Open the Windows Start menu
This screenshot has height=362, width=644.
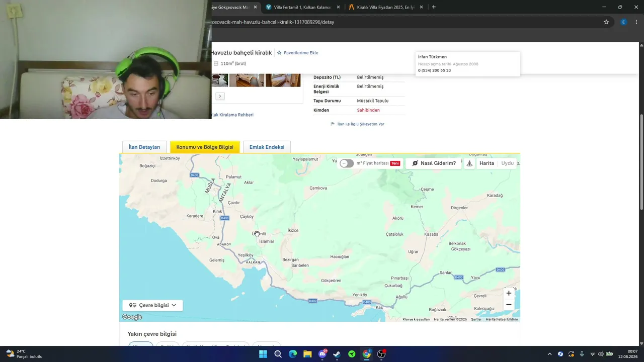[x=263, y=354]
